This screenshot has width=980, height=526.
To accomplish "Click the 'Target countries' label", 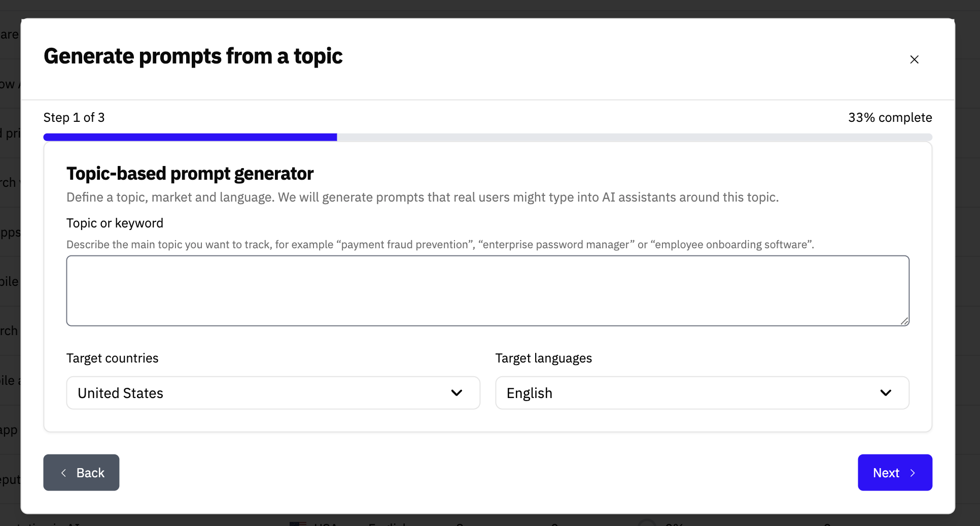I will point(112,358).
